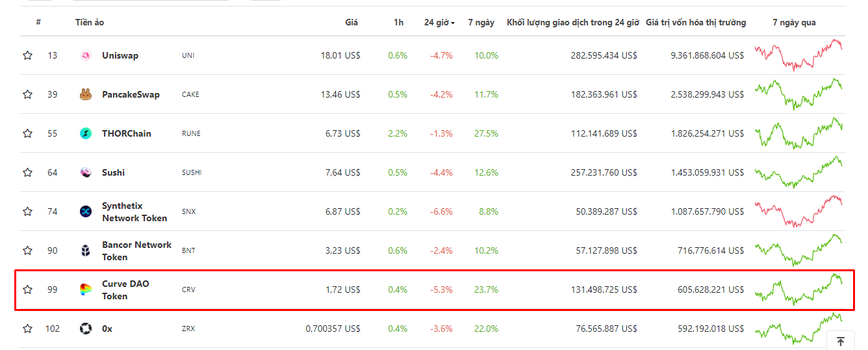
Task: Click the Uniswap coin logo
Action: click(86, 55)
